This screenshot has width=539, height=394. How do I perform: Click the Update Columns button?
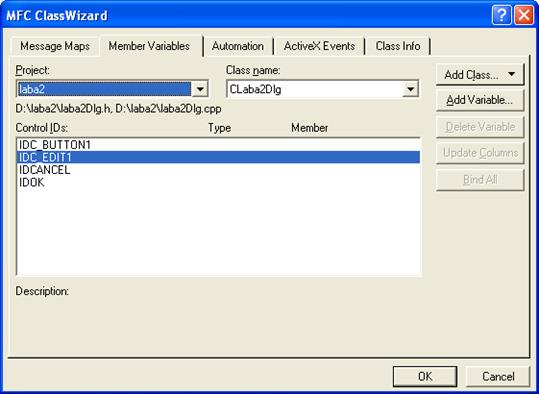tap(480, 153)
